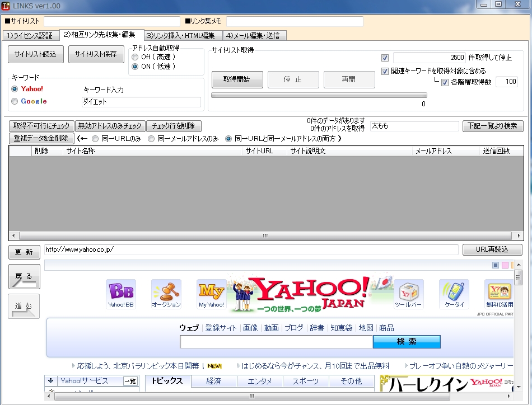
Task: Click the down-arrow icon beside Yahoo!サービス
Action: [x=51, y=380]
